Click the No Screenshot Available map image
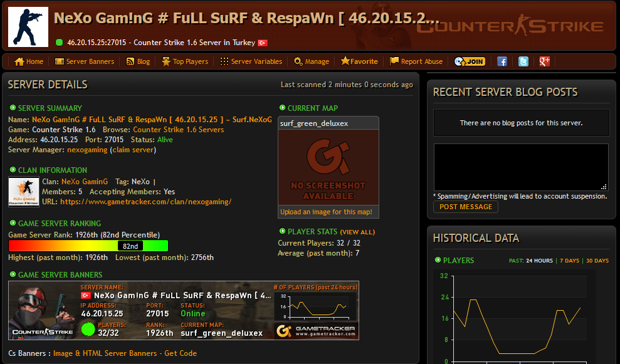The width and height of the screenshot is (620, 364). click(328, 167)
